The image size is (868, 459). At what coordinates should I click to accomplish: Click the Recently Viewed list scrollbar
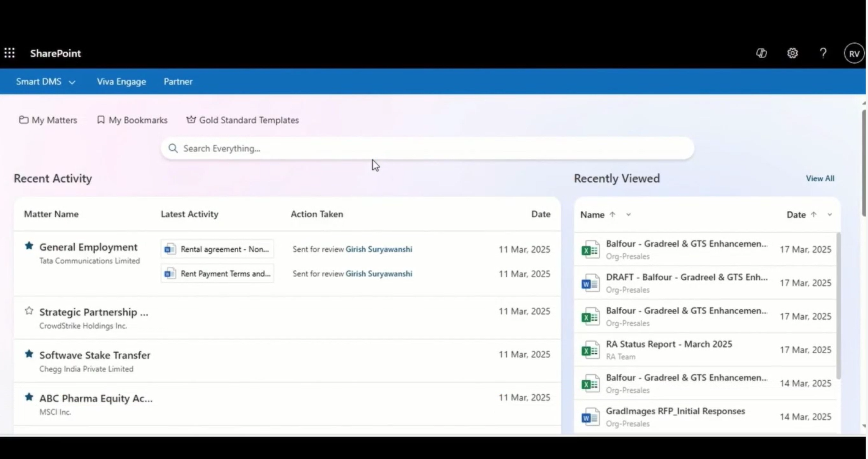(838, 305)
